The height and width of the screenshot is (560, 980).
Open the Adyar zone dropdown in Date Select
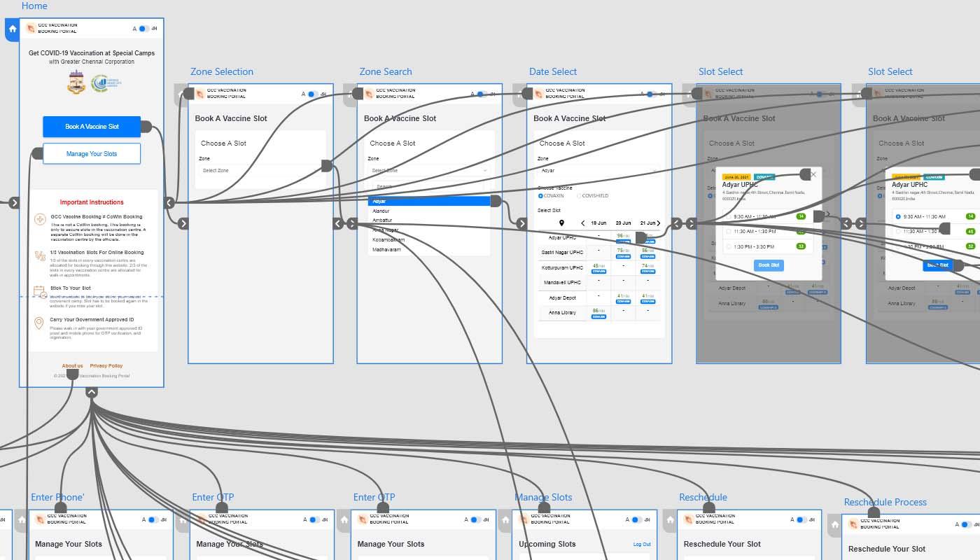click(x=598, y=170)
